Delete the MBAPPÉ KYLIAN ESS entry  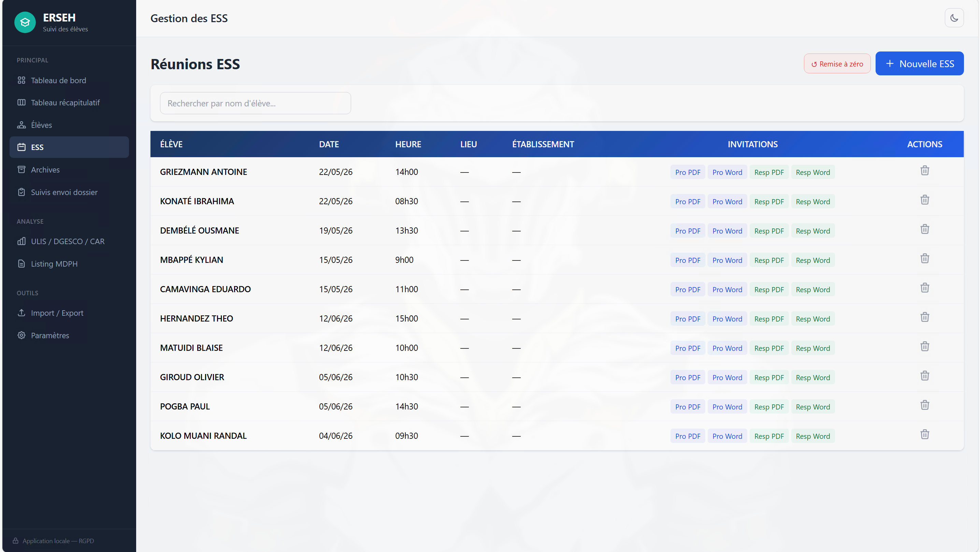click(924, 258)
